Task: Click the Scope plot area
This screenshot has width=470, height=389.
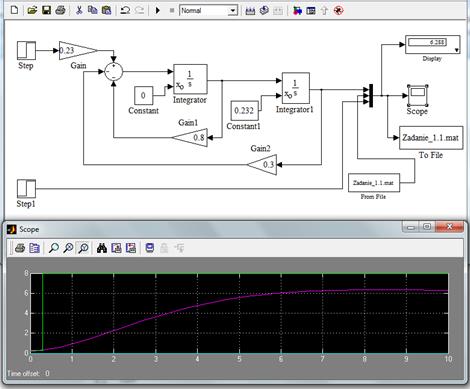Action: pos(239,313)
